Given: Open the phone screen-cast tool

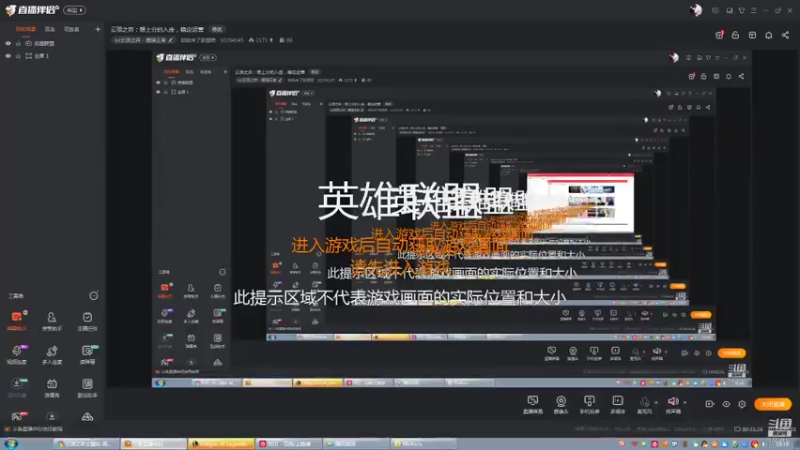Looking at the screenshot, I should [589, 404].
